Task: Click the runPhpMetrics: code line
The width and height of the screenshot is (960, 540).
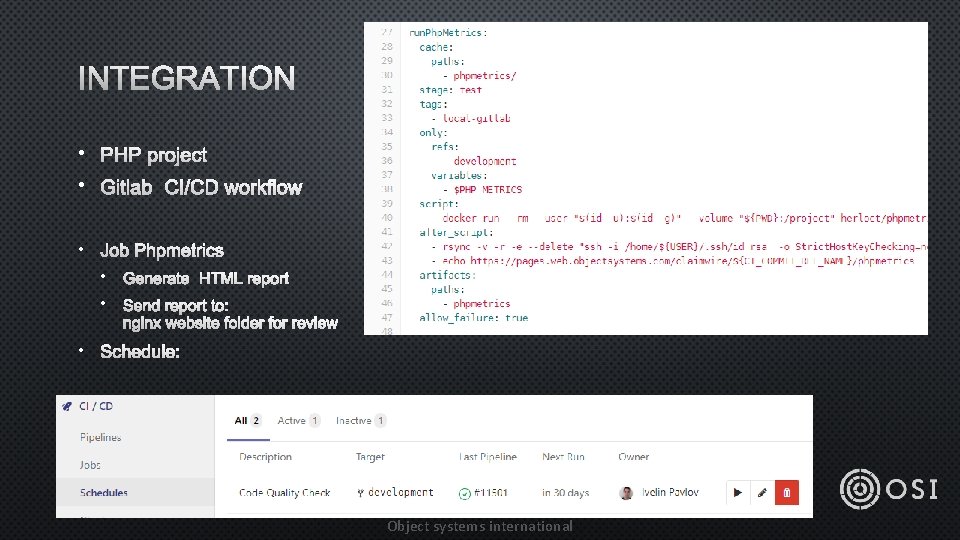Action: point(448,32)
